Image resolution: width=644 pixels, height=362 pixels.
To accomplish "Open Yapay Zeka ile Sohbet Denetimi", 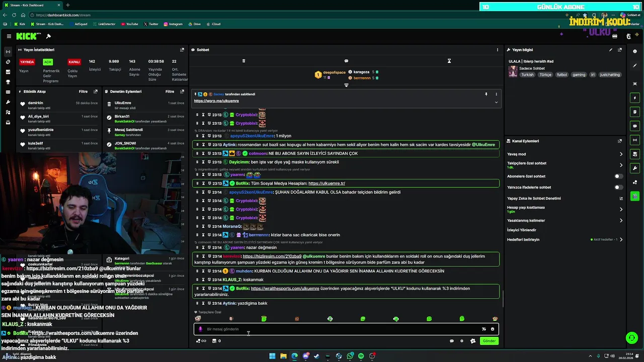I will [x=534, y=199].
